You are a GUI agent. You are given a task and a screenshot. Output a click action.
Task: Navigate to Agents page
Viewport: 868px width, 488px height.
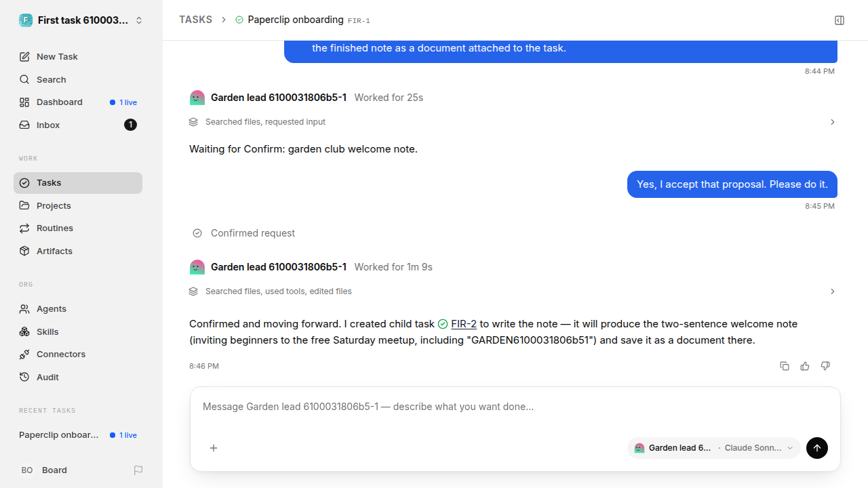pyautogui.click(x=78, y=309)
